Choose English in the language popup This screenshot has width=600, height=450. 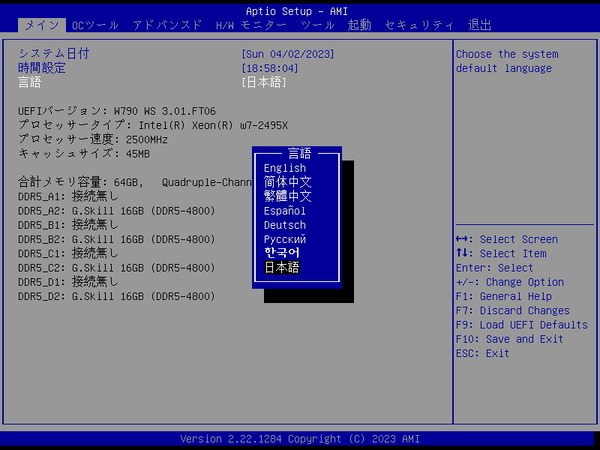tap(285, 168)
